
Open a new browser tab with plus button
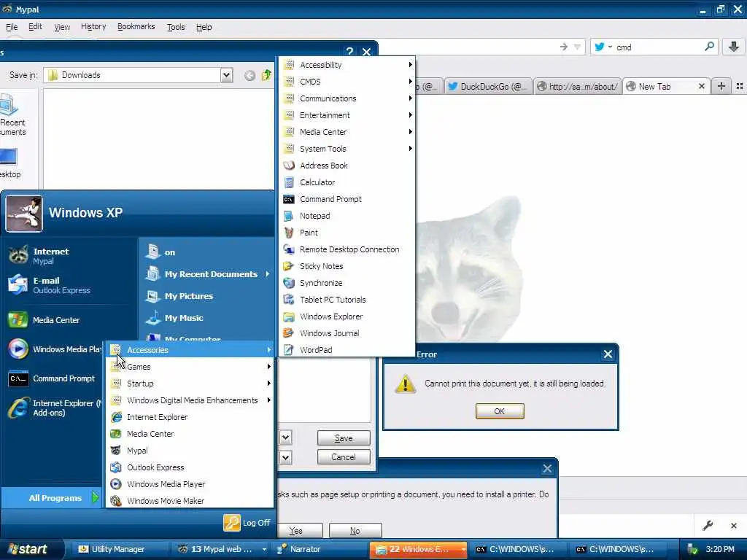click(721, 86)
